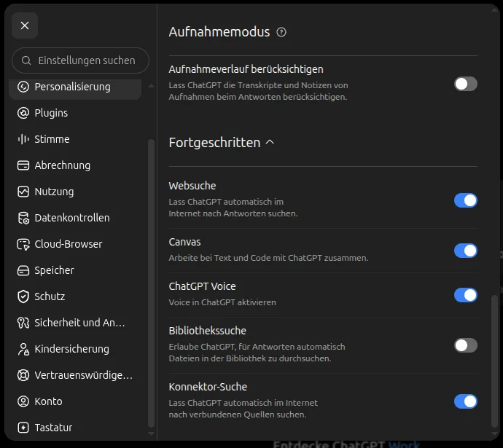The height and width of the screenshot is (448, 503).
Task: Click the Cloud-Browser icon
Action: [23, 244]
